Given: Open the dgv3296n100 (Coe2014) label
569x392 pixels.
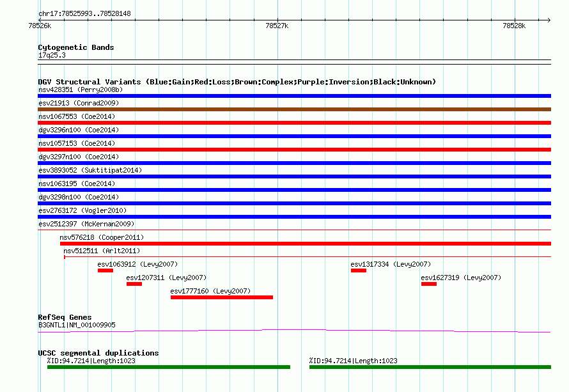Looking at the screenshot, I should click(x=79, y=130).
